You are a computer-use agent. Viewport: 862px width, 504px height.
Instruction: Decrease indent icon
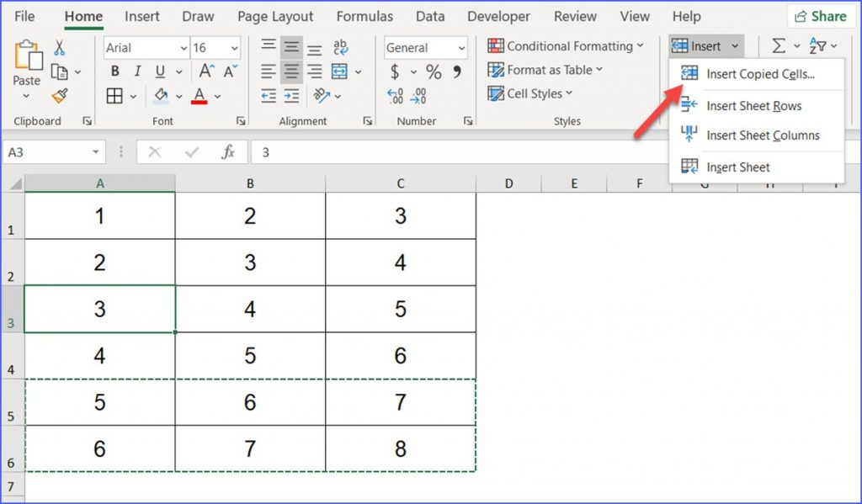tap(269, 96)
